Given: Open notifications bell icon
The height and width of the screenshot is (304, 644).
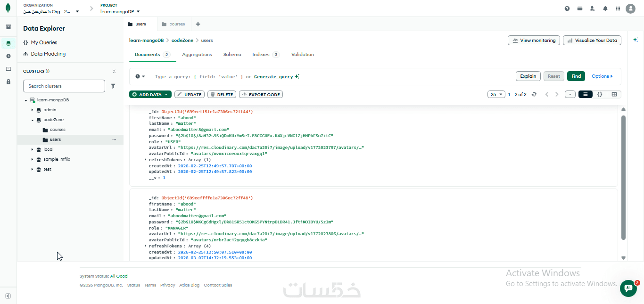Looking at the screenshot, I should tap(605, 8).
